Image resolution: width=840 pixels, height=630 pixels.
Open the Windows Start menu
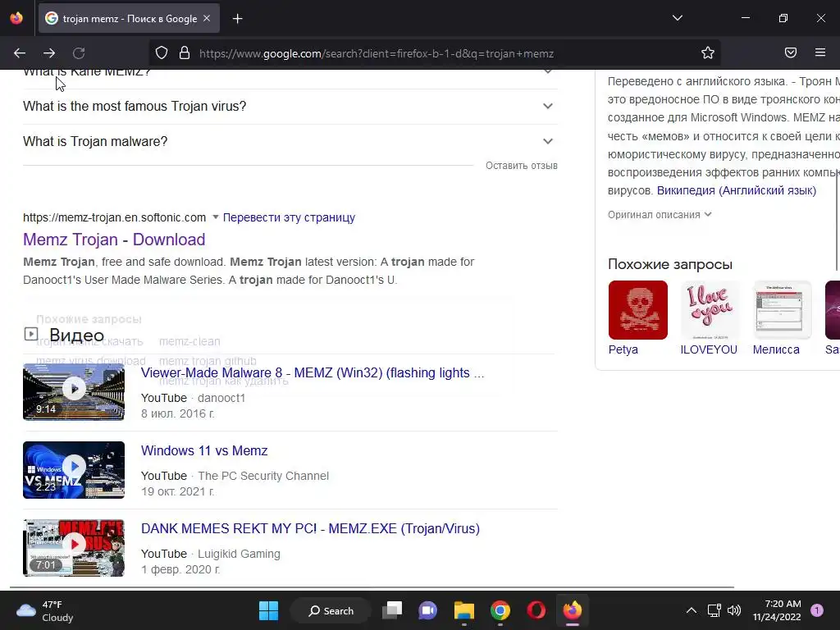point(268,610)
